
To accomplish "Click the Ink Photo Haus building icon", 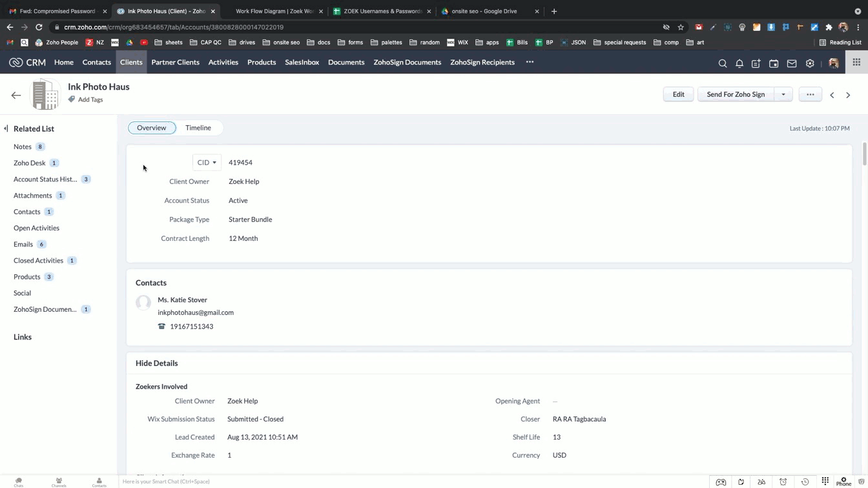I will (x=46, y=94).
